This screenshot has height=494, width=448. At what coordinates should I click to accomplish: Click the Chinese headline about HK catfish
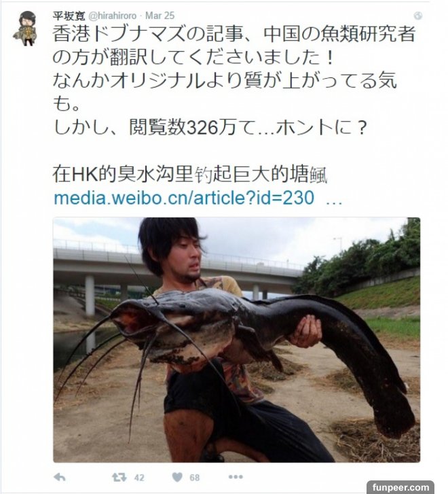190,174
